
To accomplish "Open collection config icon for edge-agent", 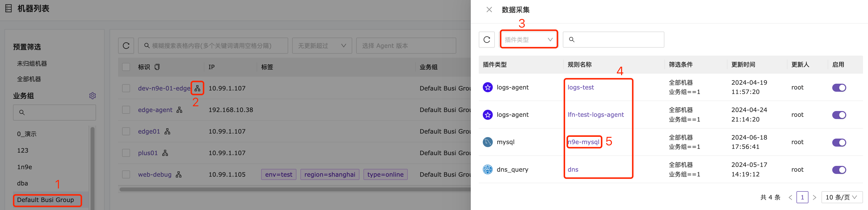I will point(179,110).
